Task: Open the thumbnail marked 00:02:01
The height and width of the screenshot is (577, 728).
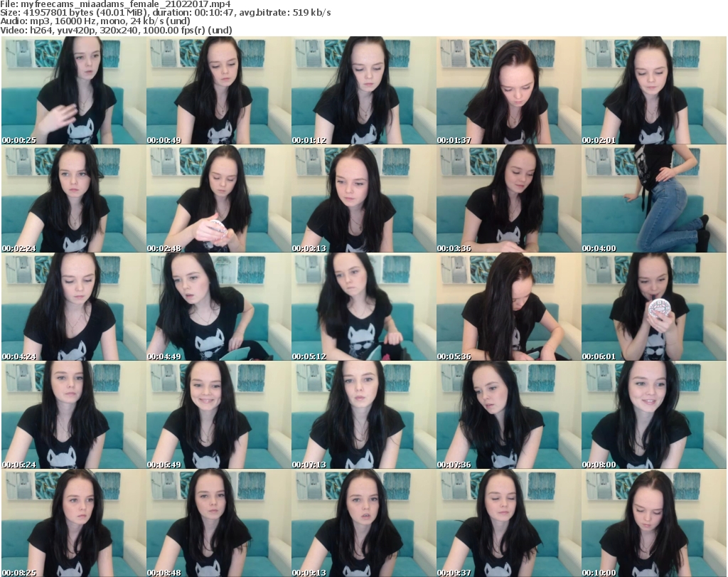Action: 654,90
